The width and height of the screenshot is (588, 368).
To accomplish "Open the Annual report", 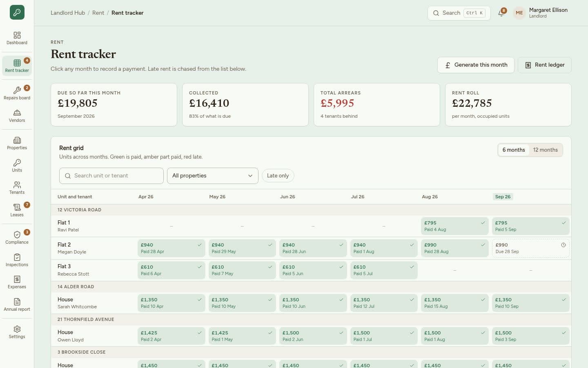I will pos(17,305).
